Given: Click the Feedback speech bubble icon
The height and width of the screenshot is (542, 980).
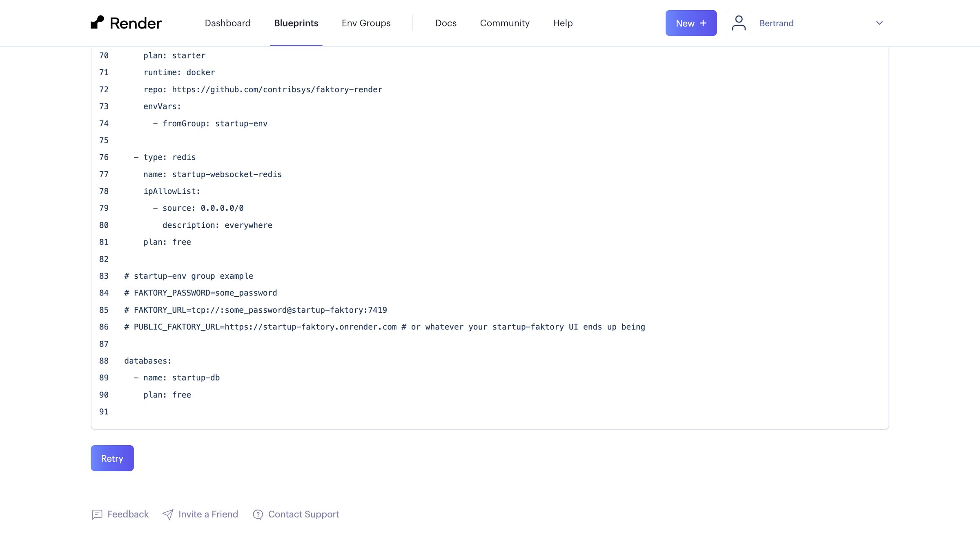Looking at the screenshot, I should click(97, 514).
